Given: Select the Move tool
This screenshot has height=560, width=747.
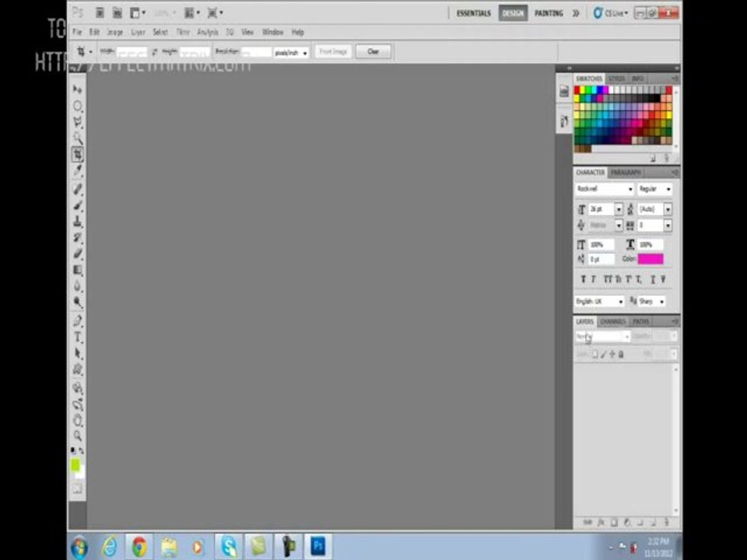Looking at the screenshot, I should click(78, 89).
